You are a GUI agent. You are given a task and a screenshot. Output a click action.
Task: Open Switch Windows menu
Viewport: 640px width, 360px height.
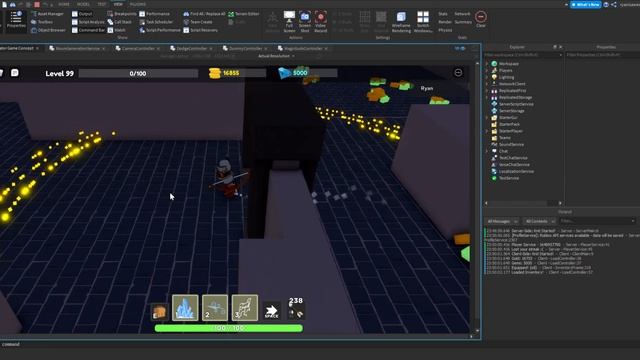423,22
